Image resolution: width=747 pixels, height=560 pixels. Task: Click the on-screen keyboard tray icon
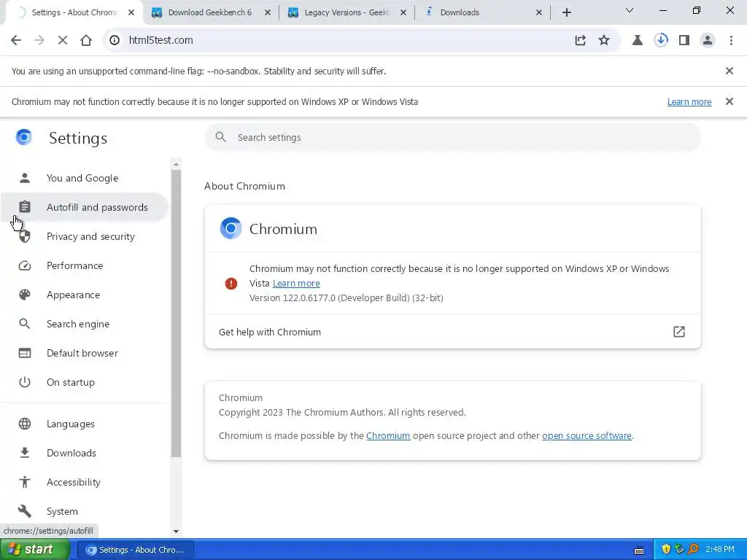point(639,550)
